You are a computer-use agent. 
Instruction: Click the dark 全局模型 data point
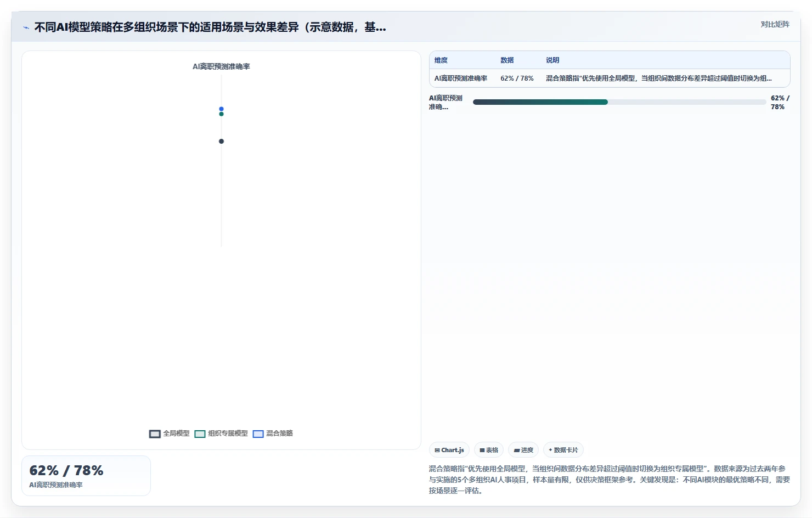click(x=221, y=141)
